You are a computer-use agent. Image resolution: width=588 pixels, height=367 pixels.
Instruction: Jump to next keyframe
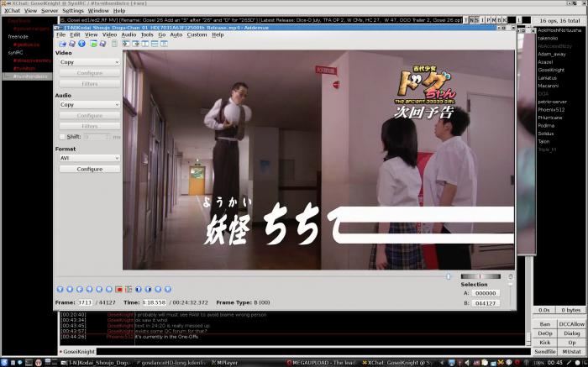108,290
